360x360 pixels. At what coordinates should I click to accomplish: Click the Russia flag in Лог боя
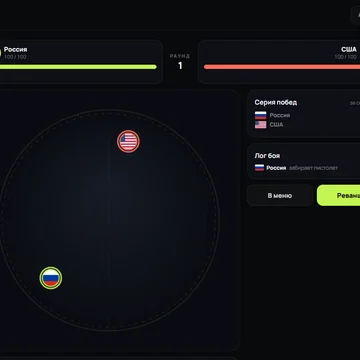tap(259, 168)
